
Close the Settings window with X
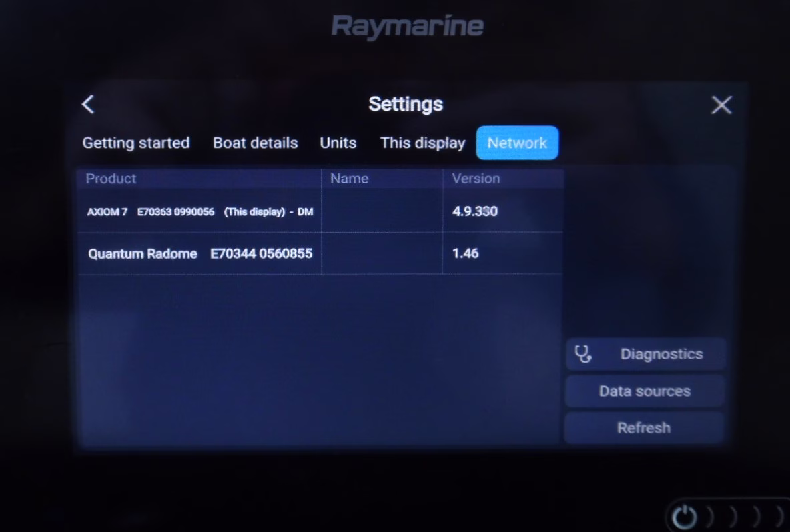click(x=721, y=105)
